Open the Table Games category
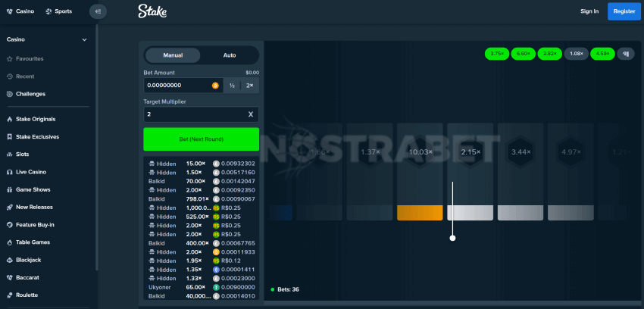 [x=28, y=242]
